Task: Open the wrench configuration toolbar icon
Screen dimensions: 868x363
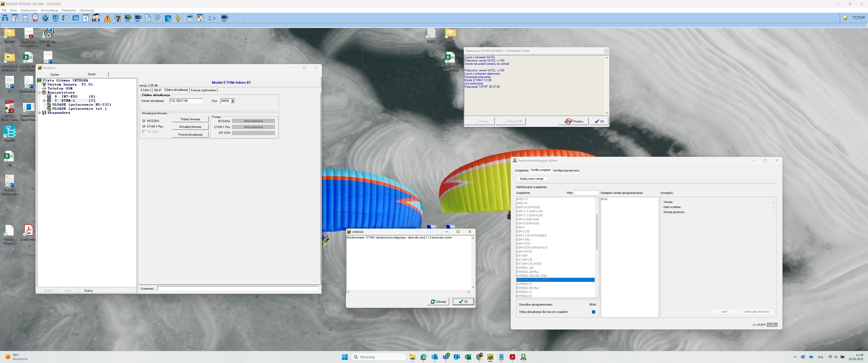Action: click(x=212, y=18)
